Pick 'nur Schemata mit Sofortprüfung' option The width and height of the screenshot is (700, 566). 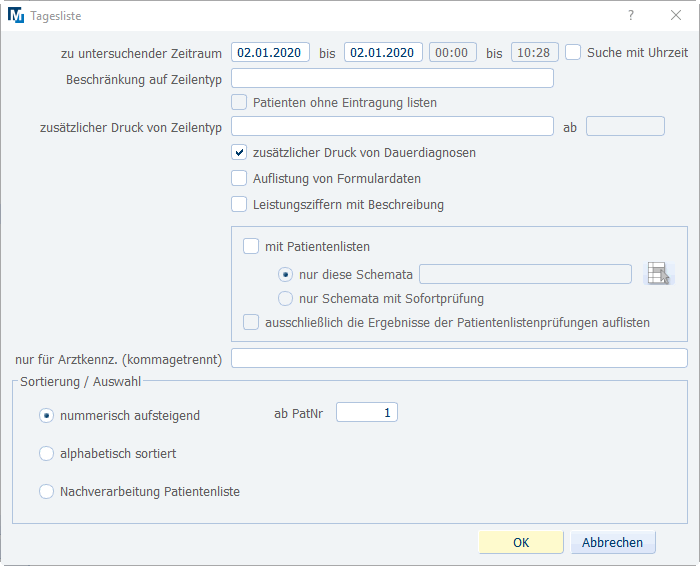coord(286,298)
